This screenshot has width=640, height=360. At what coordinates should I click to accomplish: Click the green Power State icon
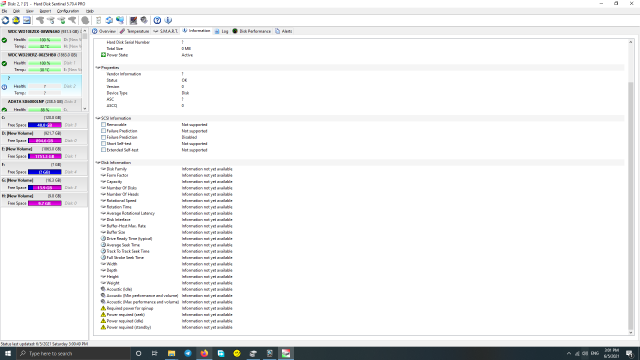(x=103, y=55)
